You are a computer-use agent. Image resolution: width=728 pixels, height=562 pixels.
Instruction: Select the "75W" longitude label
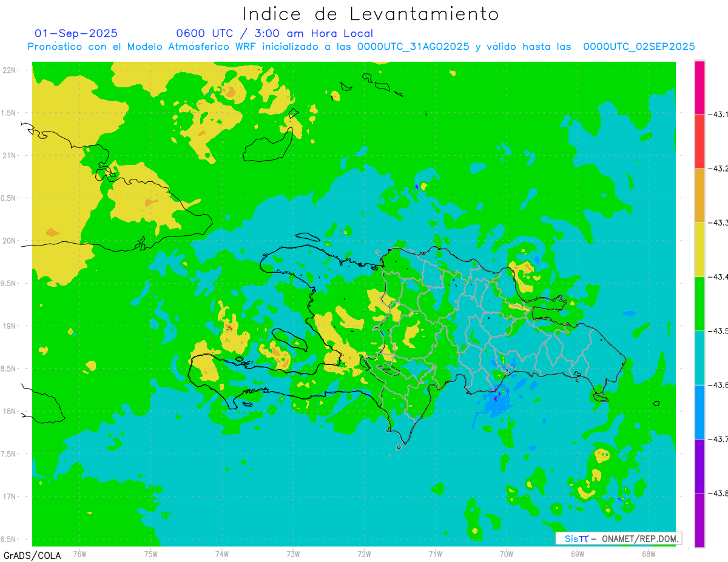(151, 554)
